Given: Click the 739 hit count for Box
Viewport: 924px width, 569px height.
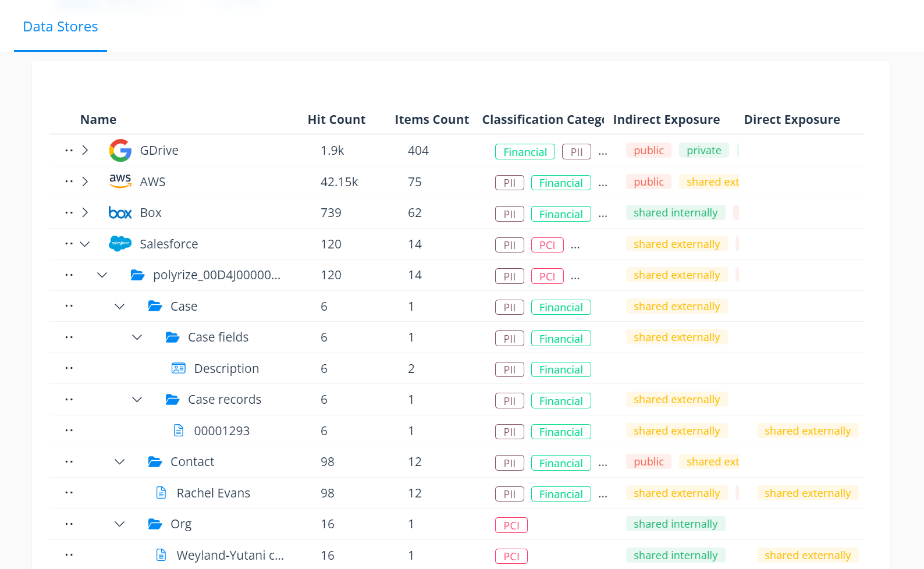Looking at the screenshot, I should [331, 213].
